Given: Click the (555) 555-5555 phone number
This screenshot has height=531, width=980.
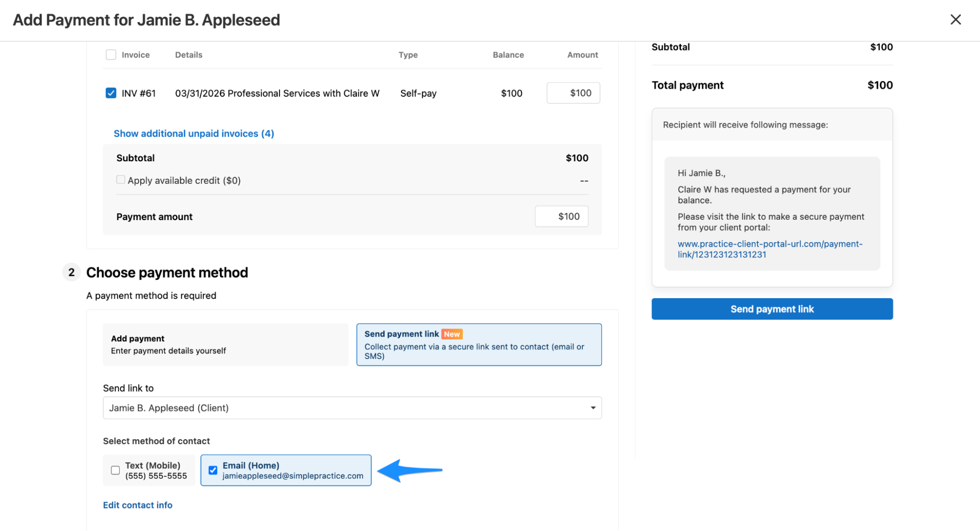Looking at the screenshot, I should pos(156,476).
